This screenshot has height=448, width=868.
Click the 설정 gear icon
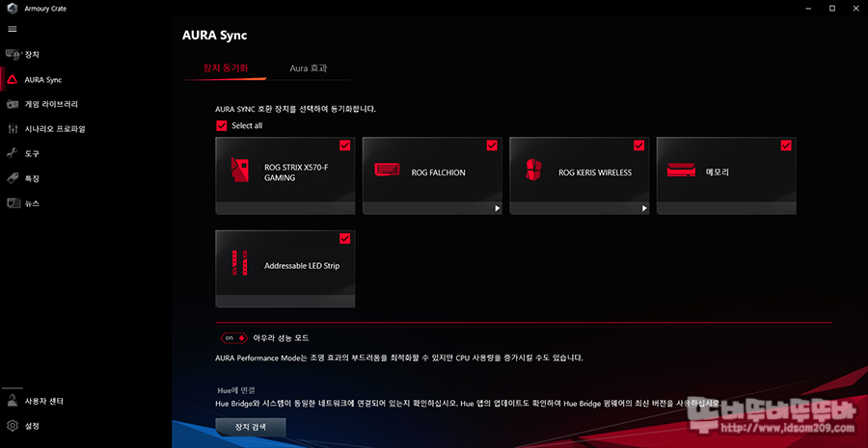13,426
